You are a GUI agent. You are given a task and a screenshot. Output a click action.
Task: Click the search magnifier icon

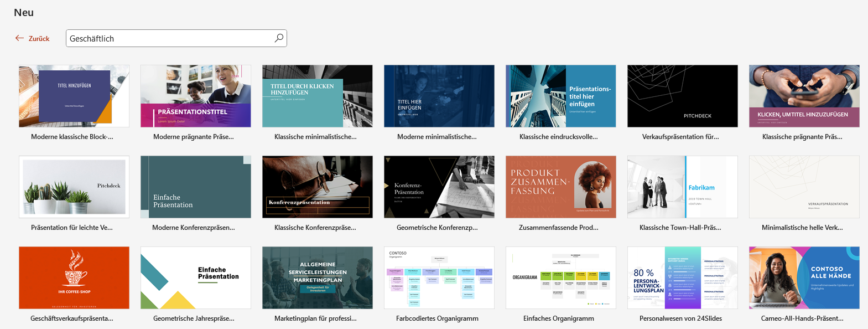279,38
